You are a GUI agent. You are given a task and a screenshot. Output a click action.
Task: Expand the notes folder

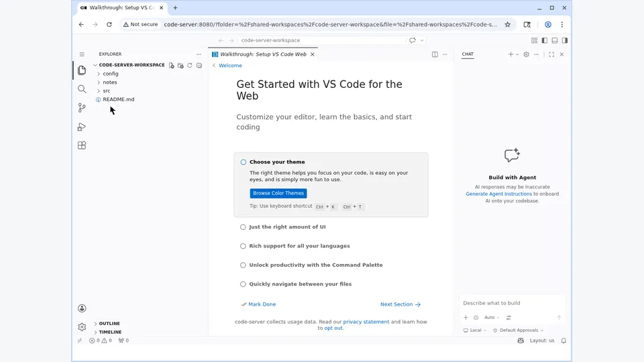tap(109, 82)
